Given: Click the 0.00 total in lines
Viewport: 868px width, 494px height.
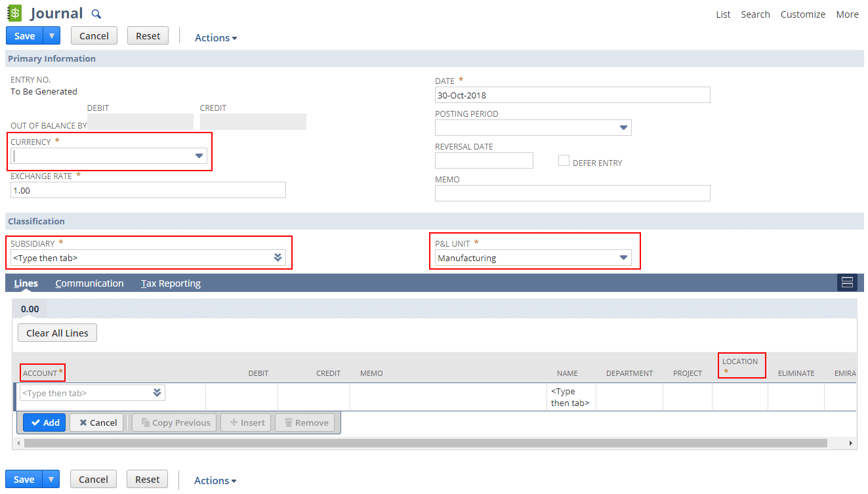Looking at the screenshot, I should click(30, 309).
